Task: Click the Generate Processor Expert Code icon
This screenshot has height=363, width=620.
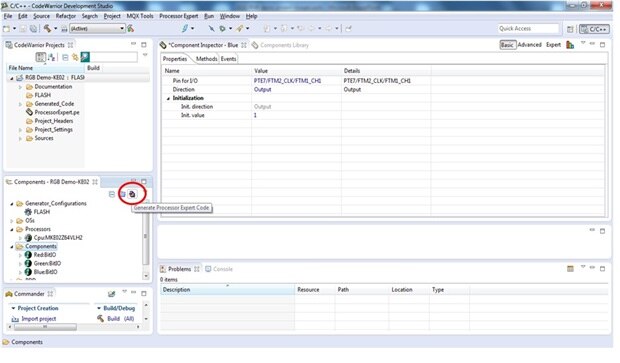Action: click(132, 194)
